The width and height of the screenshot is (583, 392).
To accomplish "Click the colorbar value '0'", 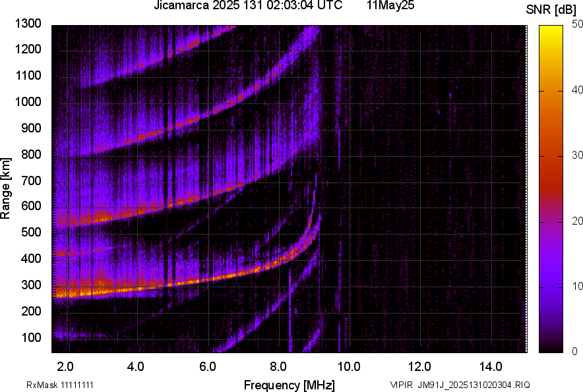I will tap(575, 351).
